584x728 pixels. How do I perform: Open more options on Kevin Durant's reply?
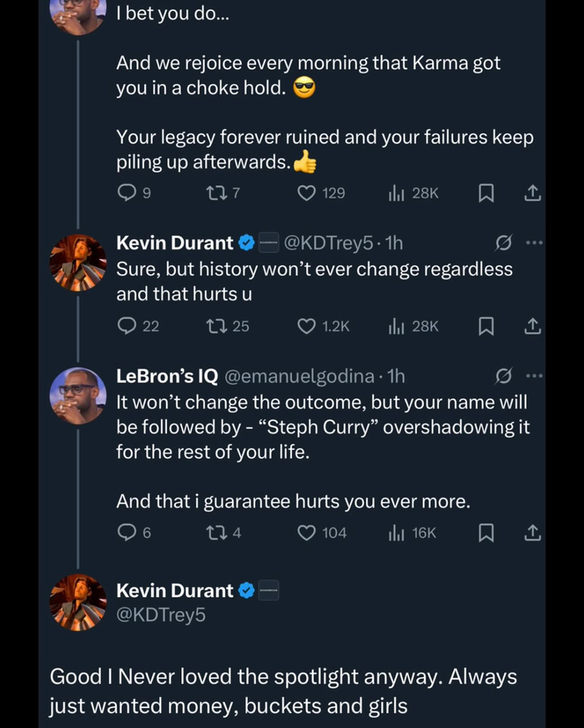click(x=534, y=243)
